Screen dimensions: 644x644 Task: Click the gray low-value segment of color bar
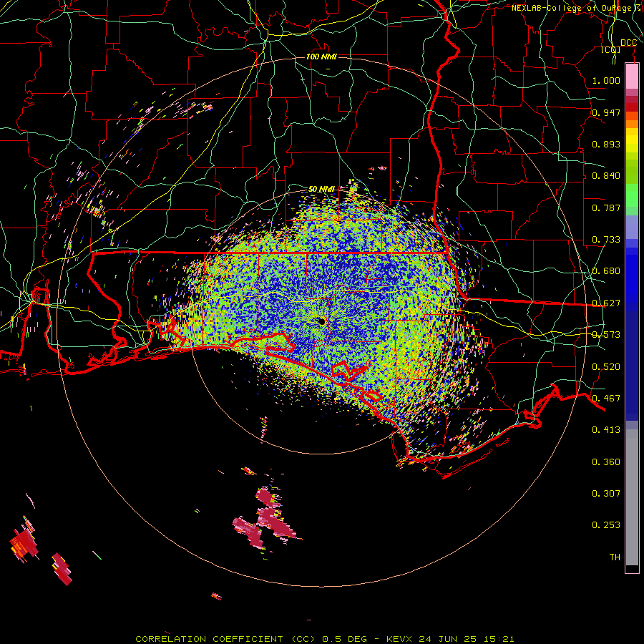(632, 497)
